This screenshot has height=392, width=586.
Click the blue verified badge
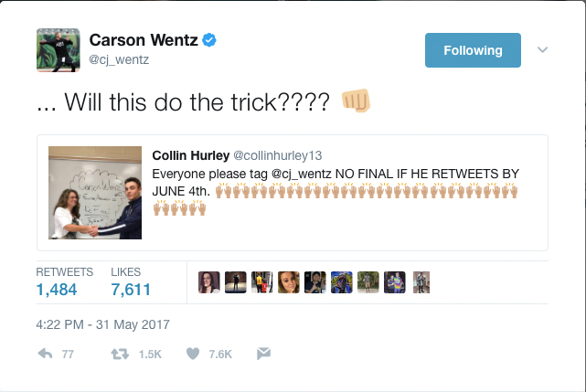[x=209, y=40]
